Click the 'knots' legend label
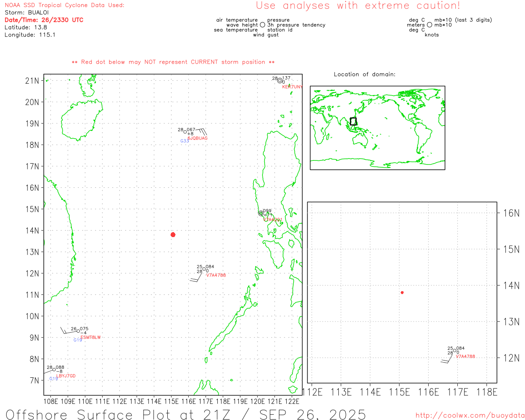The image size is (525, 420). pos(432,35)
